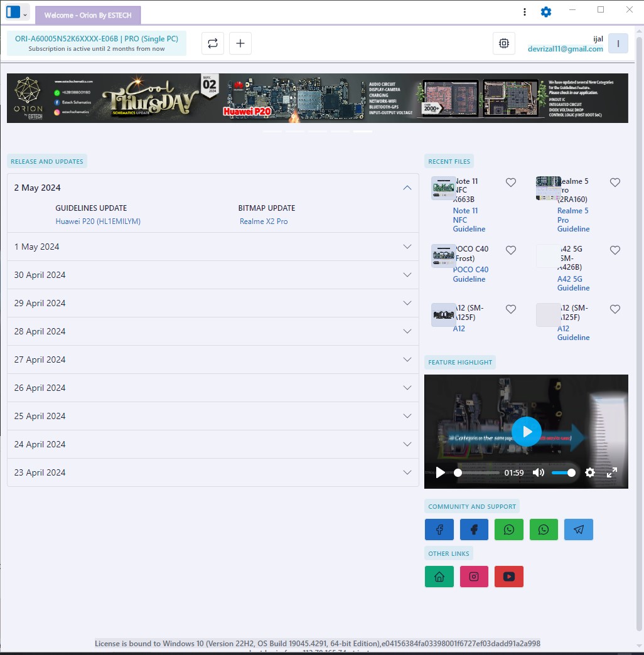Click the small play button in video controls
Viewport: 644px width, 655px height.
(x=440, y=472)
